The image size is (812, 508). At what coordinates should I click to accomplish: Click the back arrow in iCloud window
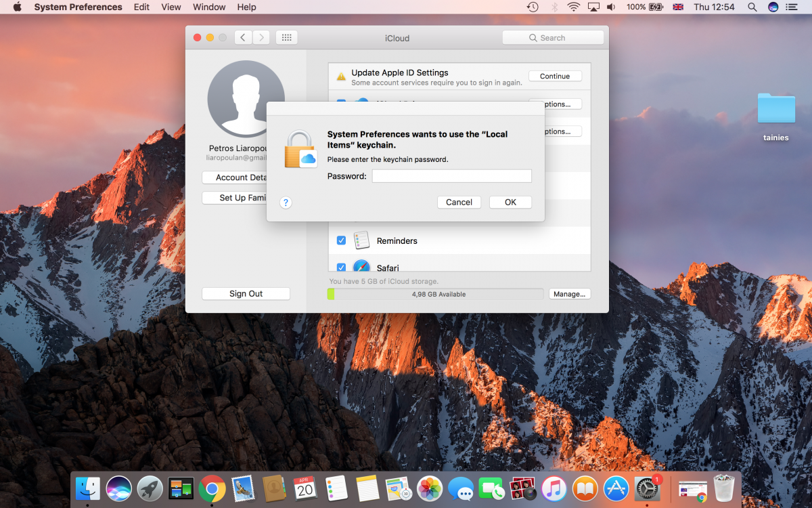[x=244, y=38]
